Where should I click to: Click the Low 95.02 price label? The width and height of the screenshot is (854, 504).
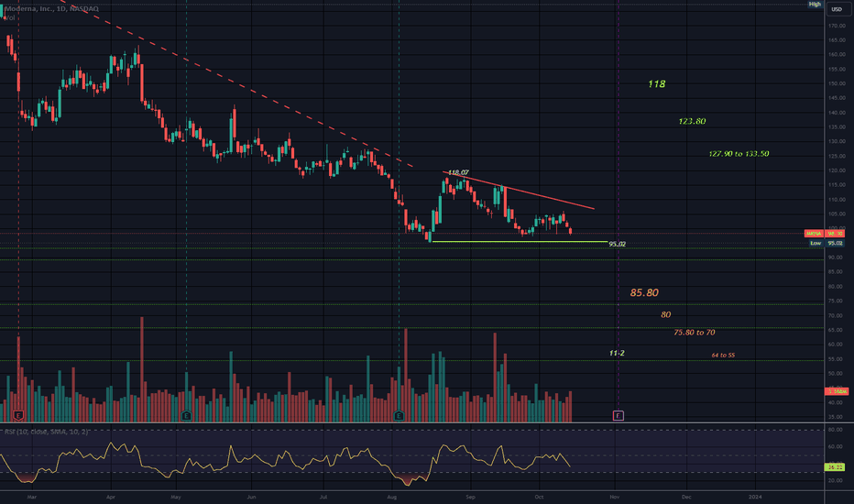click(x=827, y=243)
